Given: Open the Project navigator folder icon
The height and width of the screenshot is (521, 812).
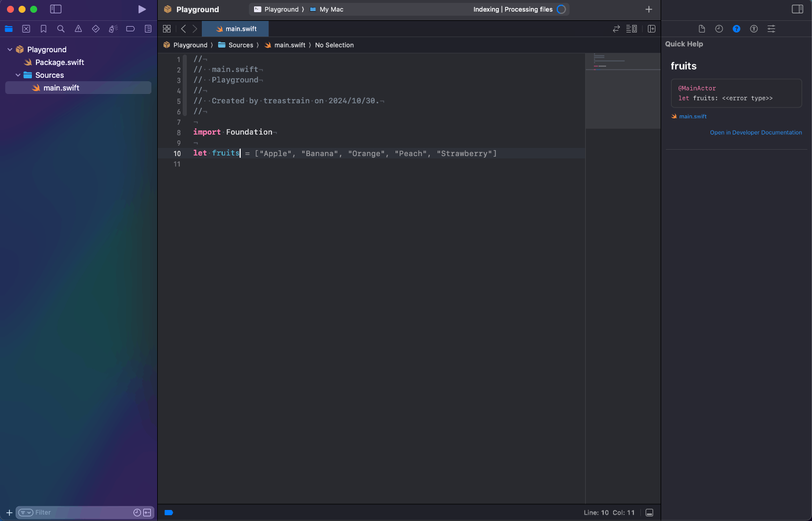Looking at the screenshot, I should click(9, 28).
